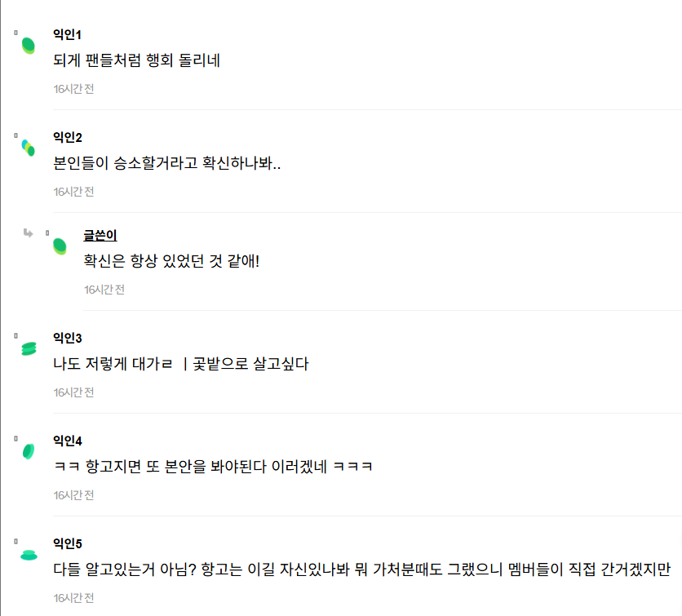The height and width of the screenshot is (616, 682).
Task: Select the 익인1 username
Action: tap(67, 34)
